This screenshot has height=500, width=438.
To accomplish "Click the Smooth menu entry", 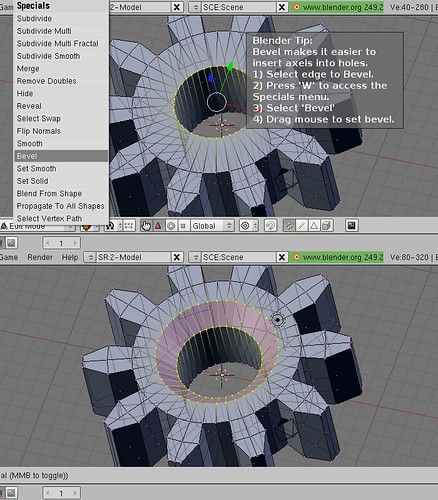I will pyautogui.click(x=61, y=144).
